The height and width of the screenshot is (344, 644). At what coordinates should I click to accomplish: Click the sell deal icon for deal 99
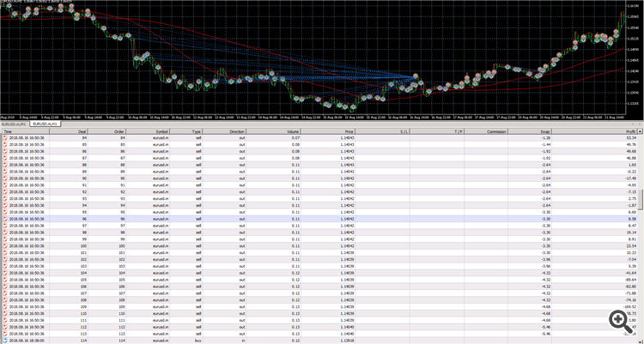(x=5, y=239)
